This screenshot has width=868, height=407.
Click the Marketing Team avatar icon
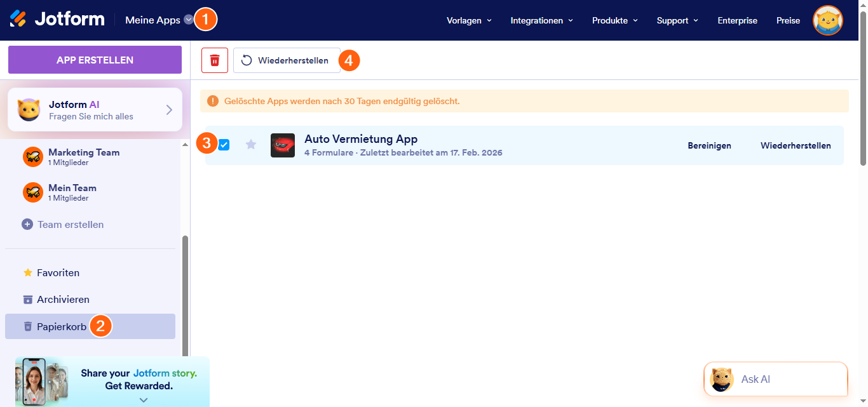pos(33,157)
